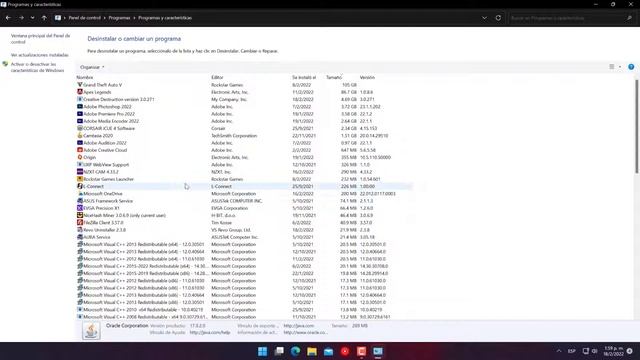Click the 105 GB size value
The height and width of the screenshot is (360, 640).
tap(349, 85)
